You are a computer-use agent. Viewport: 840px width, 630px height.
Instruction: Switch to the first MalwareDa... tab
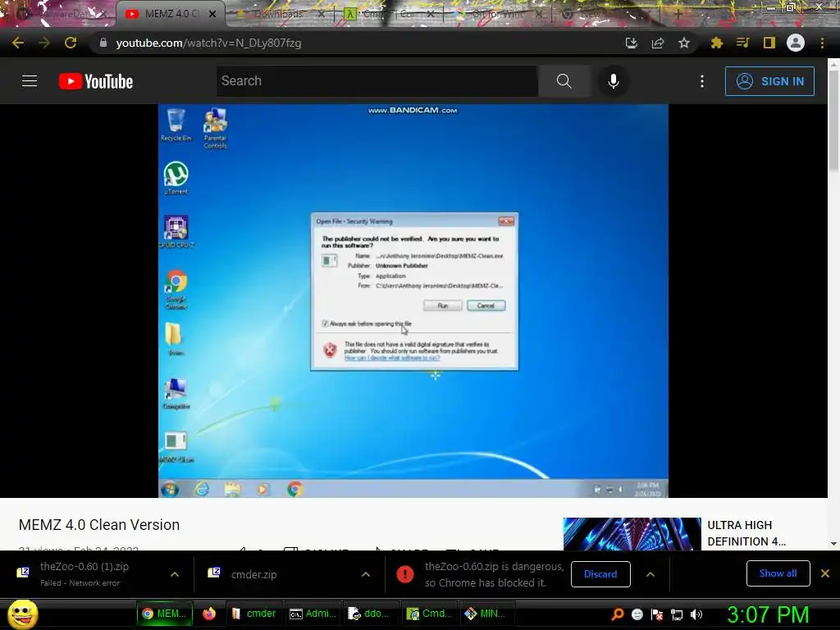[x=62, y=14]
